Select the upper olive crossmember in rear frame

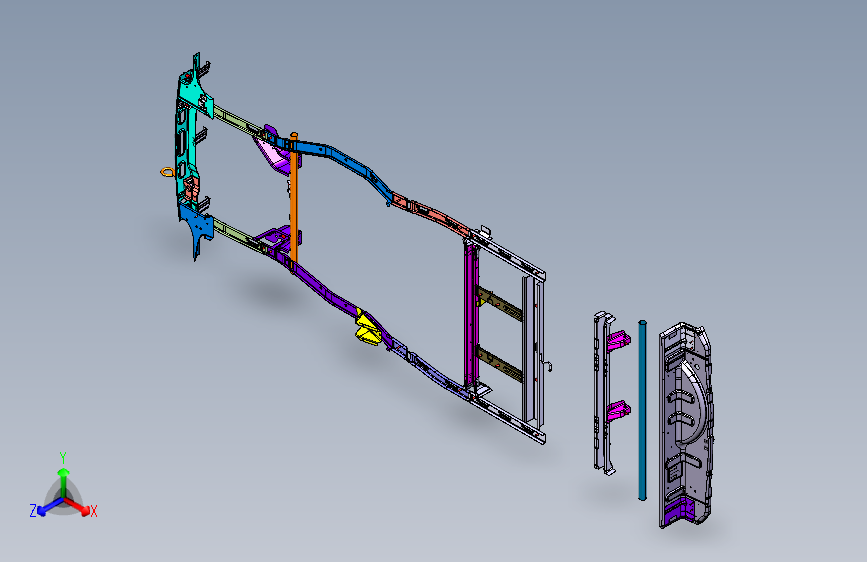click(500, 304)
